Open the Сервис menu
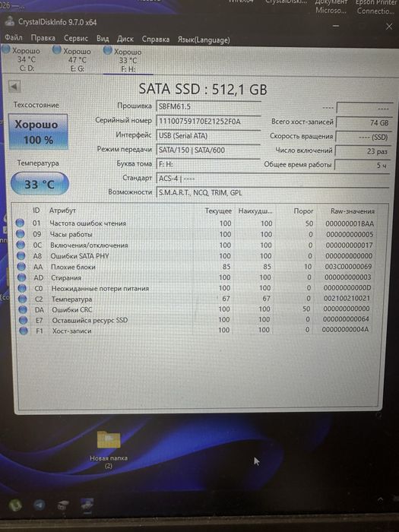 (x=76, y=38)
